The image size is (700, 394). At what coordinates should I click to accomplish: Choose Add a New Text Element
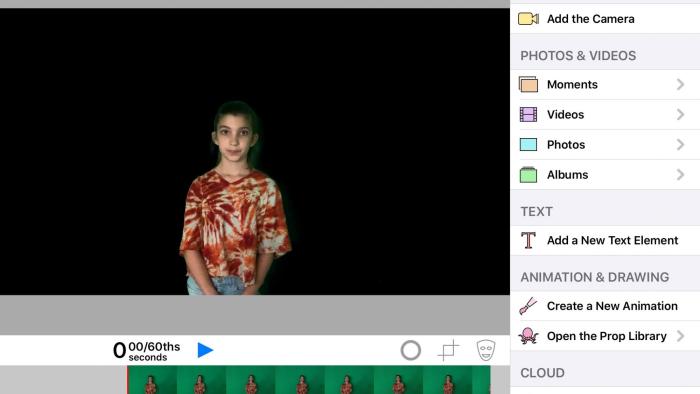click(605, 240)
